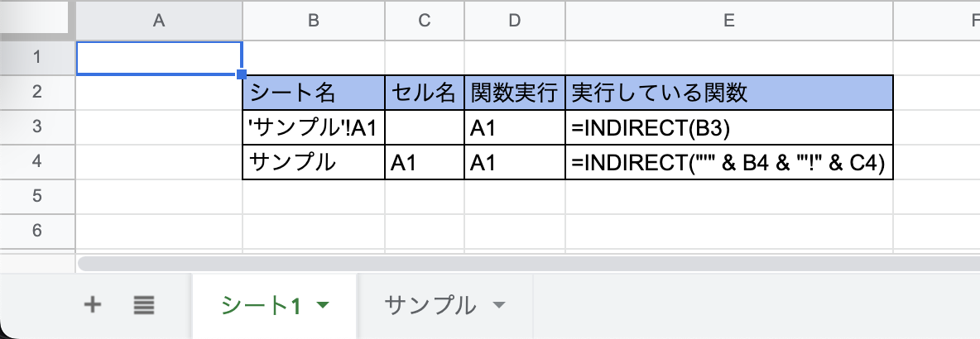This screenshot has width=980, height=339.
Task: Switch to the サンプル sheet tab
Action: pyautogui.click(x=430, y=306)
